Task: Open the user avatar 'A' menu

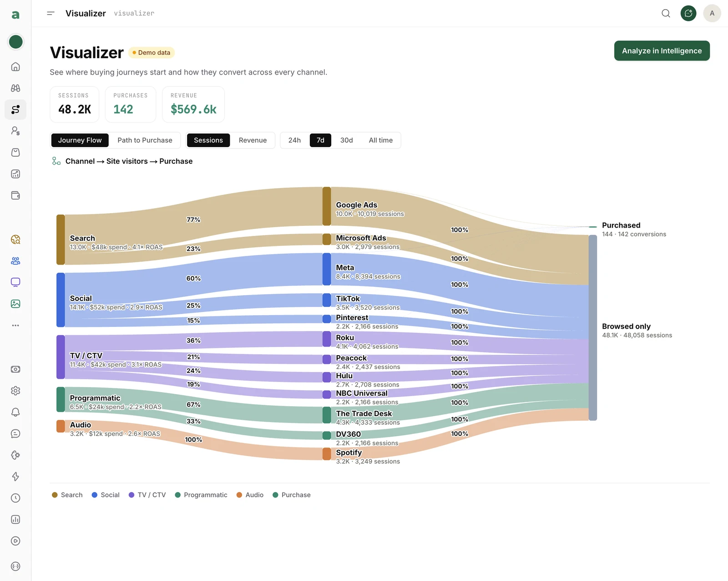Action: coord(712,13)
